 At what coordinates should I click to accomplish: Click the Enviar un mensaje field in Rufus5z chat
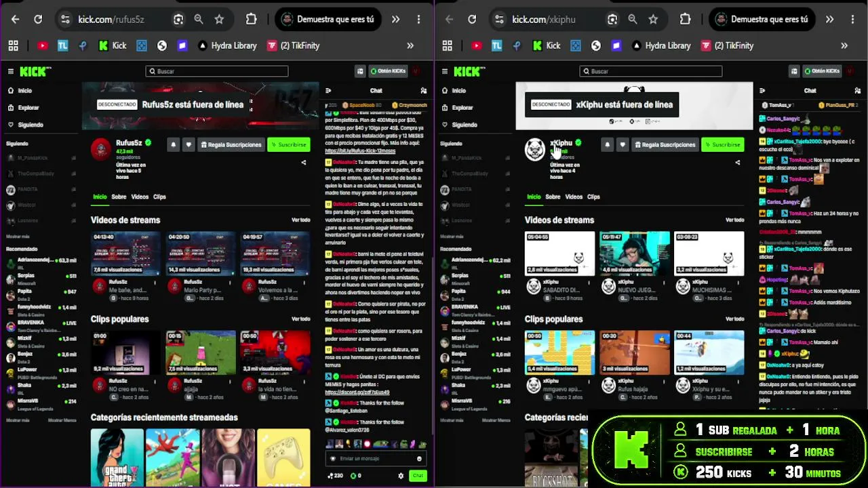pyautogui.click(x=375, y=459)
